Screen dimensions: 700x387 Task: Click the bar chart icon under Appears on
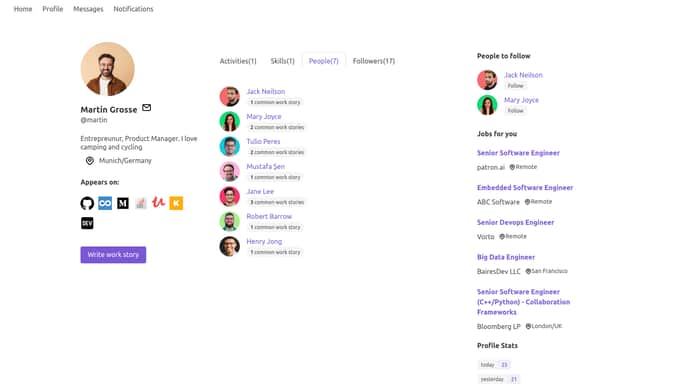[x=141, y=204]
